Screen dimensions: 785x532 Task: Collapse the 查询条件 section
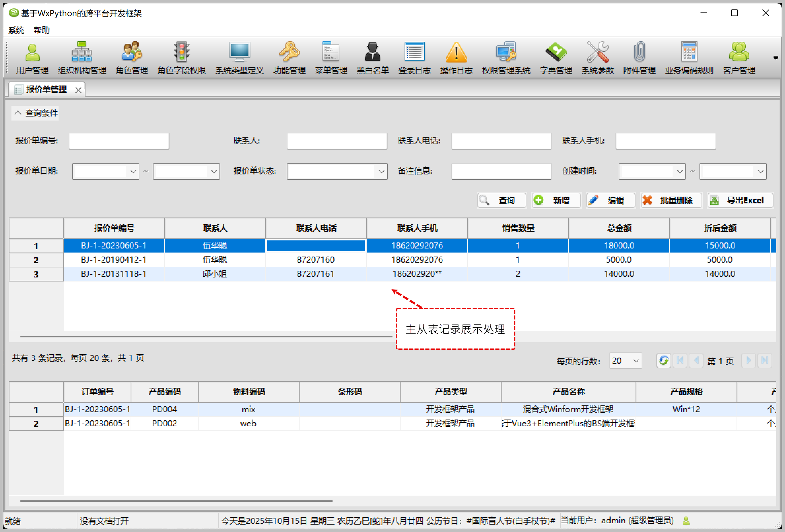pyautogui.click(x=18, y=113)
